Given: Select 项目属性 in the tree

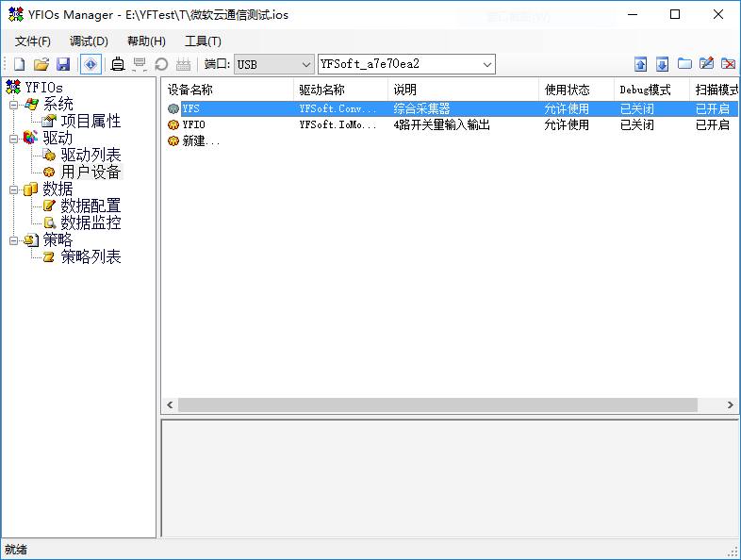Looking at the screenshot, I should pos(91,122).
